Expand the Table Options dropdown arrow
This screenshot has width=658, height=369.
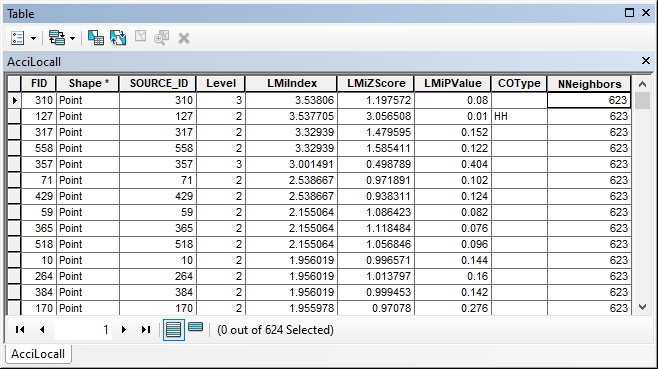(34, 39)
